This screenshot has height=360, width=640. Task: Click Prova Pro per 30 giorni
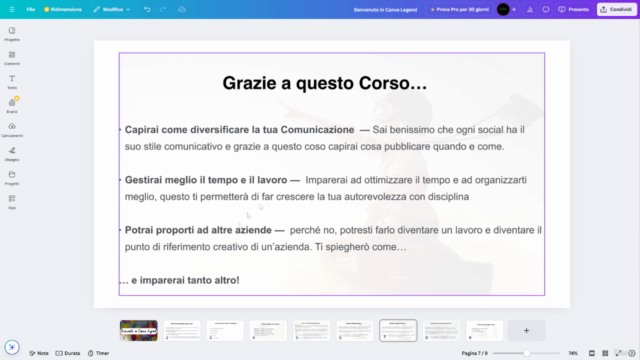point(460,9)
